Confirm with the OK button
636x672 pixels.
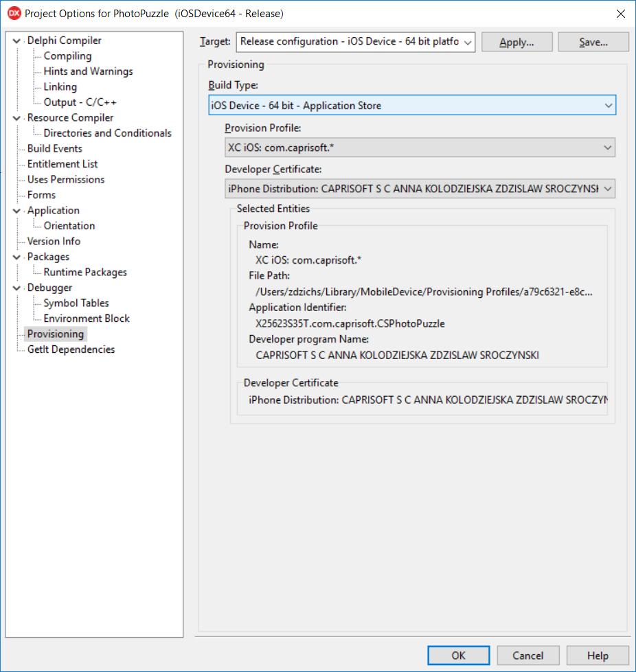click(x=458, y=656)
